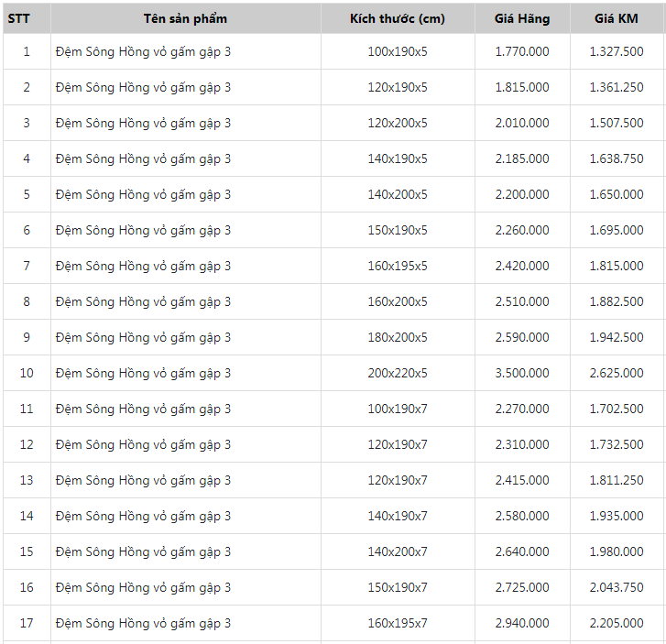The height and width of the screenshot is (644, 666).
Task: Click the Giá Hãng column header
Action: pos(522,18)
